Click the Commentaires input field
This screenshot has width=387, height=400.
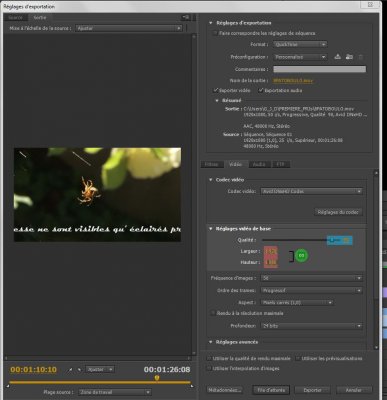319,69
